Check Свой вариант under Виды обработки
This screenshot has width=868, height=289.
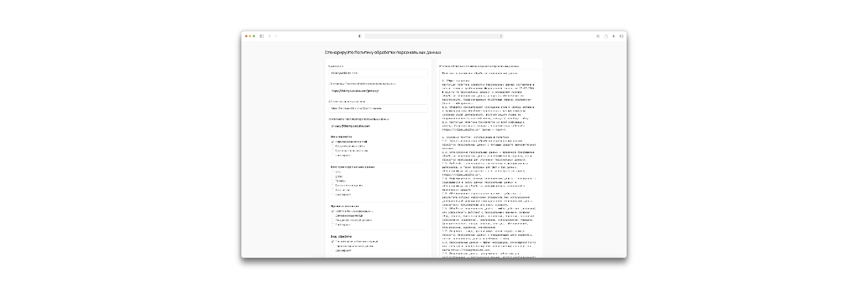coord(333,251)
